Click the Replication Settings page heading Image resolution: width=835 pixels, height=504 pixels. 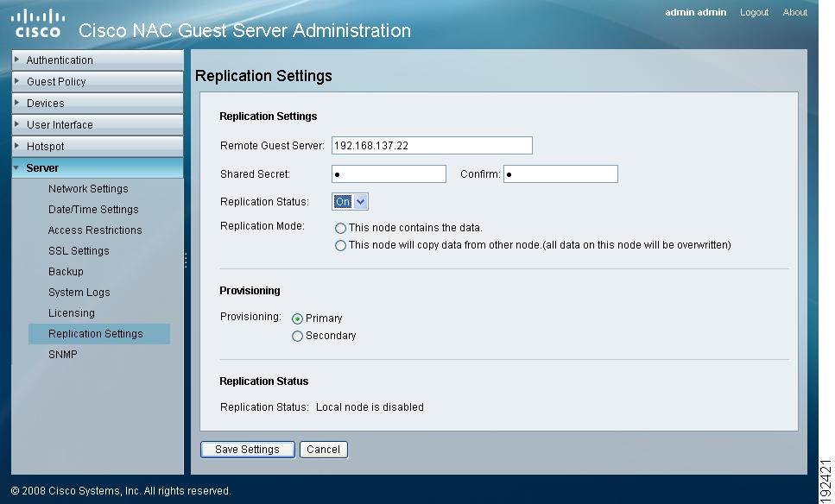[x=263, y=76]
